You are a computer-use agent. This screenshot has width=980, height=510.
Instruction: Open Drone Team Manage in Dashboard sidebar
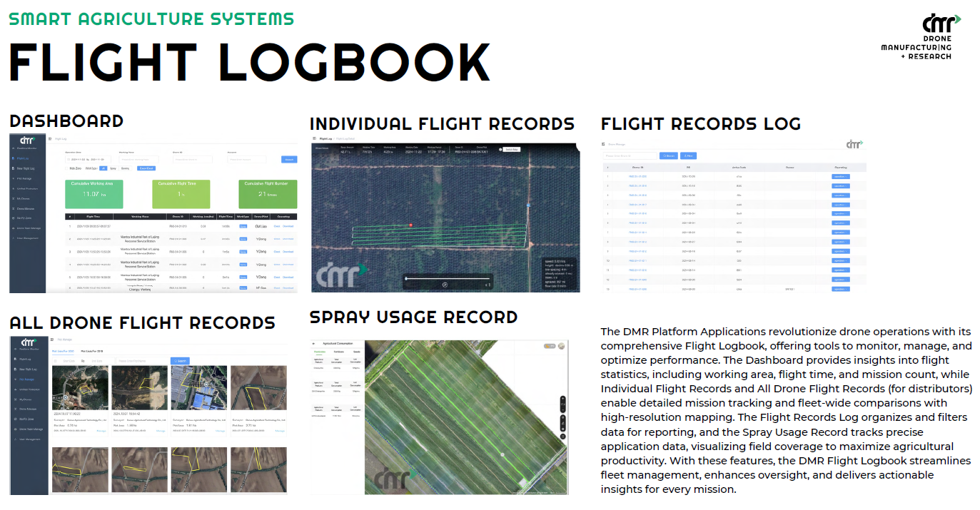[27, 228]
